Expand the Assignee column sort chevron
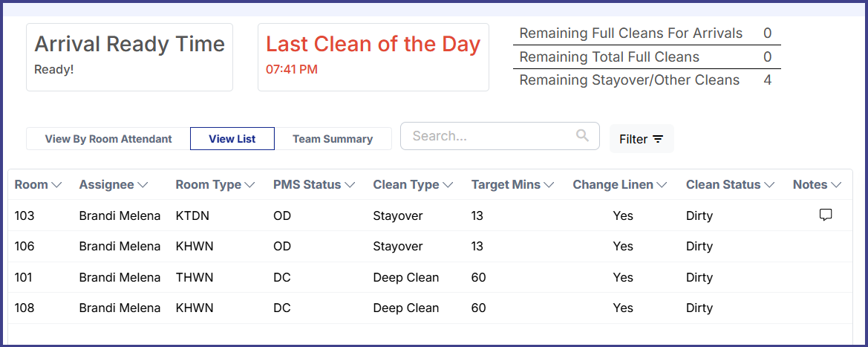Viewport: 868px width, 347px height. [143, 185]
